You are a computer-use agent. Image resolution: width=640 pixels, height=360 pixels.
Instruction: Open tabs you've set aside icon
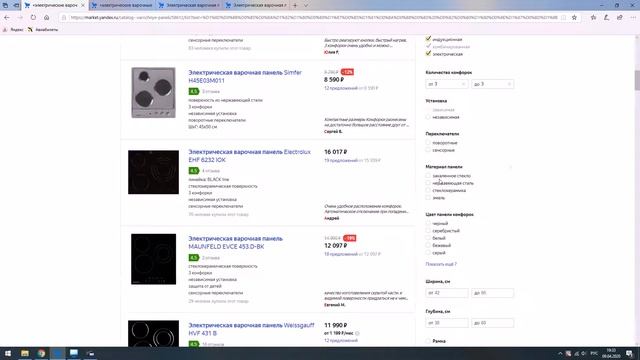(x=5, y=5)
